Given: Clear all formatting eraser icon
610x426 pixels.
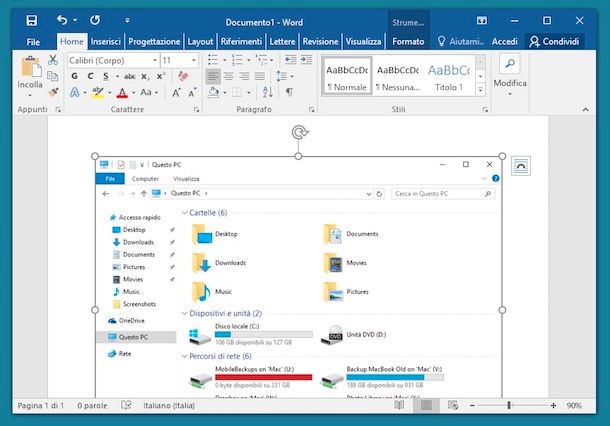Looking at the screenshot, I should (183, 75).
